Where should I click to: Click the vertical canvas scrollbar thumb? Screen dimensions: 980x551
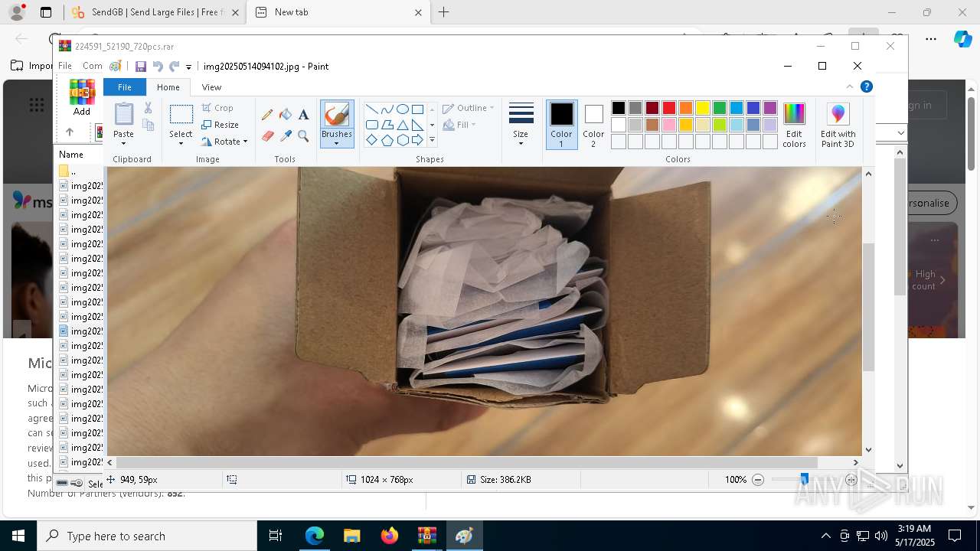point(869,306)
